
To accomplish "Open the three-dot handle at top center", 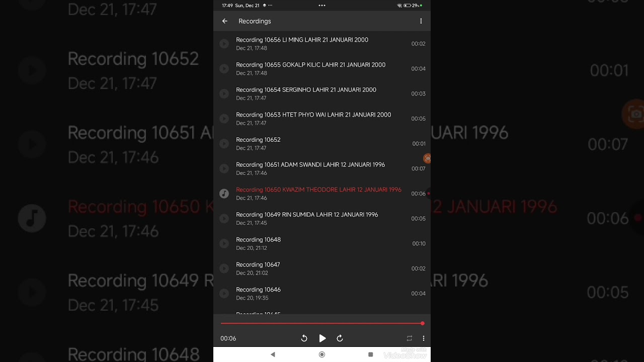I will (x=322, y=6).
